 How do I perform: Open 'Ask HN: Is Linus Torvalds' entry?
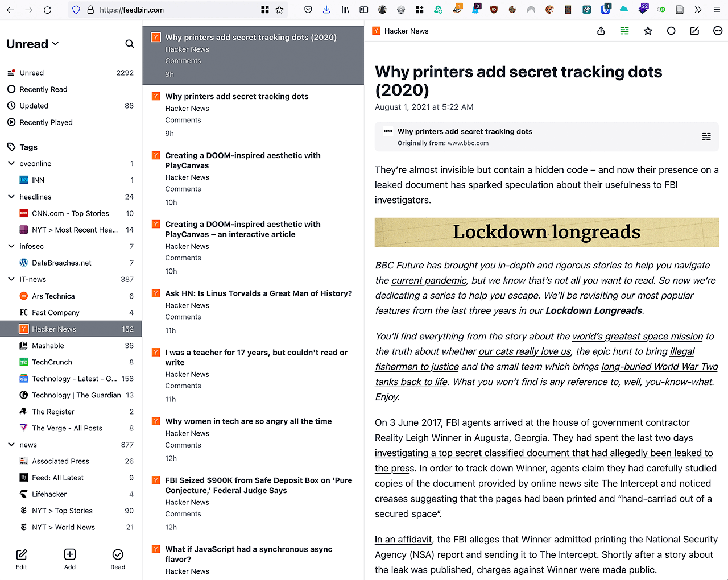point(253,312)
